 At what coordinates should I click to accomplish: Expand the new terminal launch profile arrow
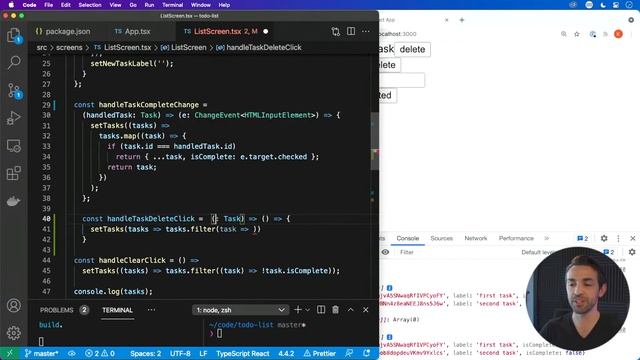point(308,310)
